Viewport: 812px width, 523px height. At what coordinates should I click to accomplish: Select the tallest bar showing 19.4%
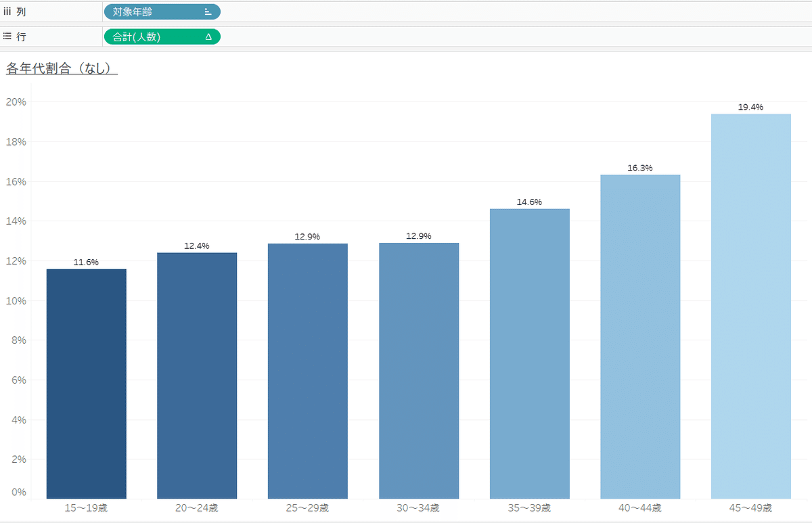(751, 304)
